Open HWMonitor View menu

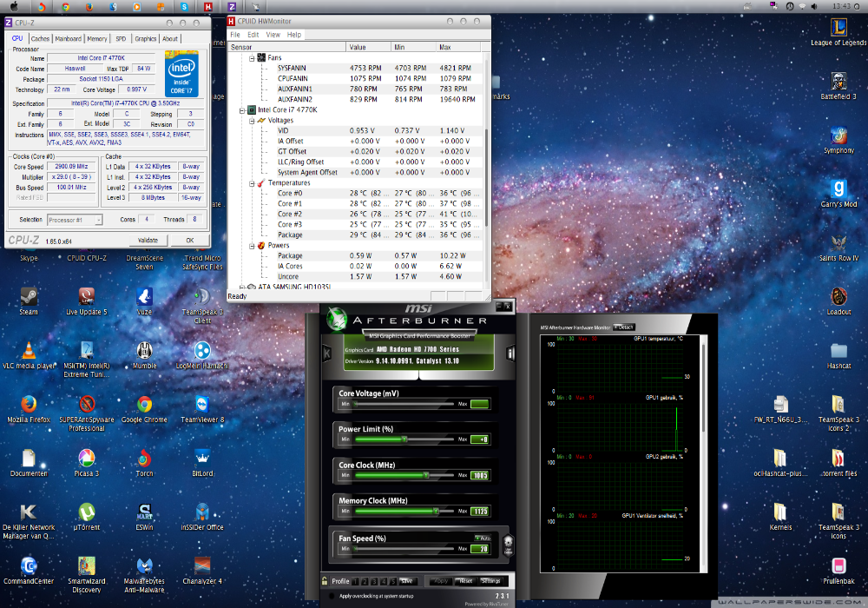click(273, 35)
